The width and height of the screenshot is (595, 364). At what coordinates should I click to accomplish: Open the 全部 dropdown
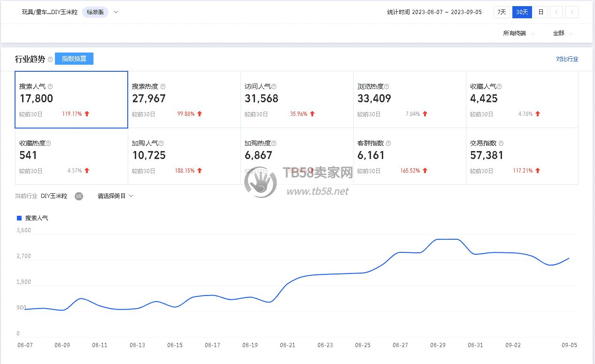[x=563, y=33]
